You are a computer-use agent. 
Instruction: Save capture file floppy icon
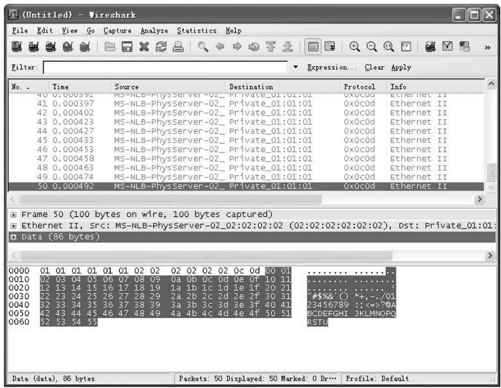127,47
